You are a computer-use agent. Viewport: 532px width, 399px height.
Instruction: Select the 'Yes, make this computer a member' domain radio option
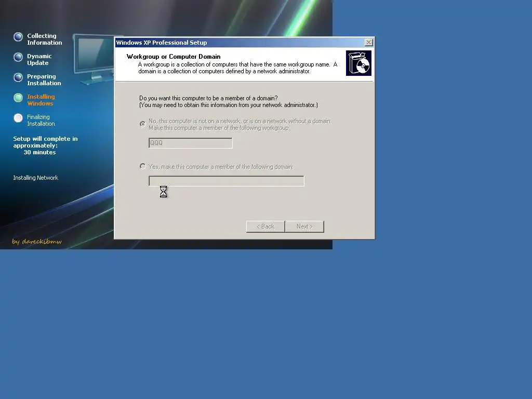coord(143,166)
